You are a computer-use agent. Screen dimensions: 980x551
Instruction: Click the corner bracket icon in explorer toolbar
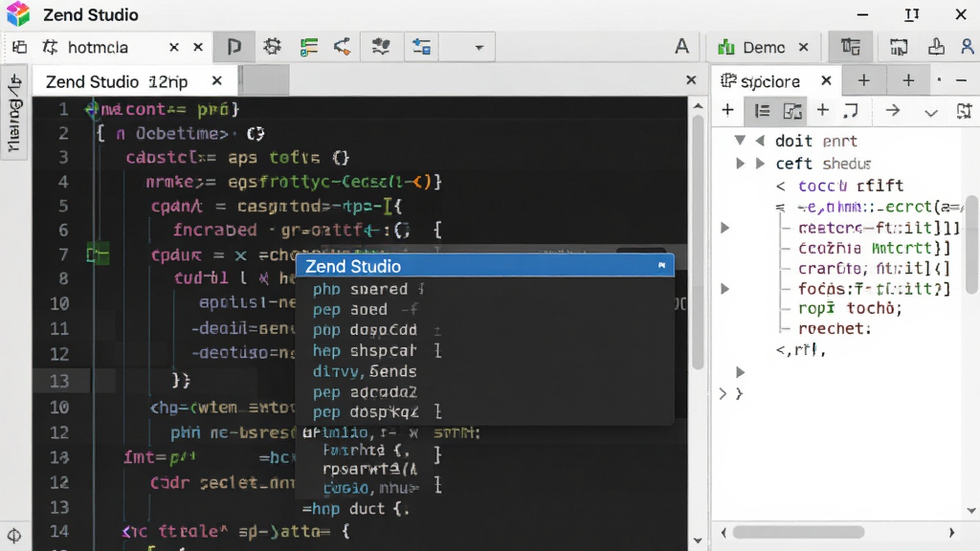pos(850,111)
